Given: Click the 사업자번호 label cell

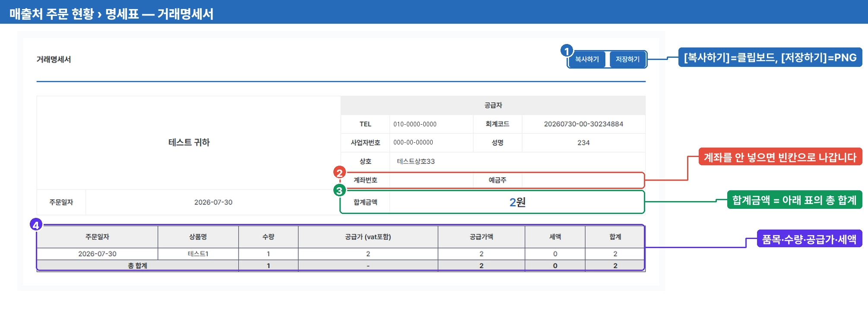Looking at the screenshot, I should [x=365, y=143].
